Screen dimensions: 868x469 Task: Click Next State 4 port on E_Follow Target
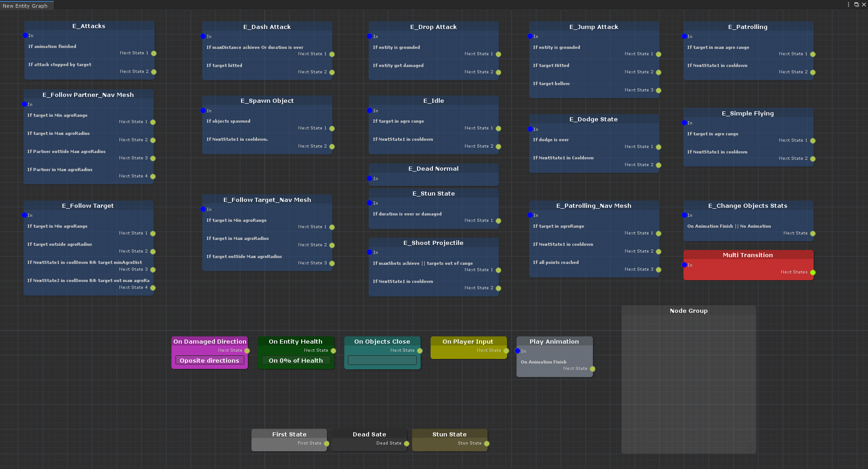point(153,288)
